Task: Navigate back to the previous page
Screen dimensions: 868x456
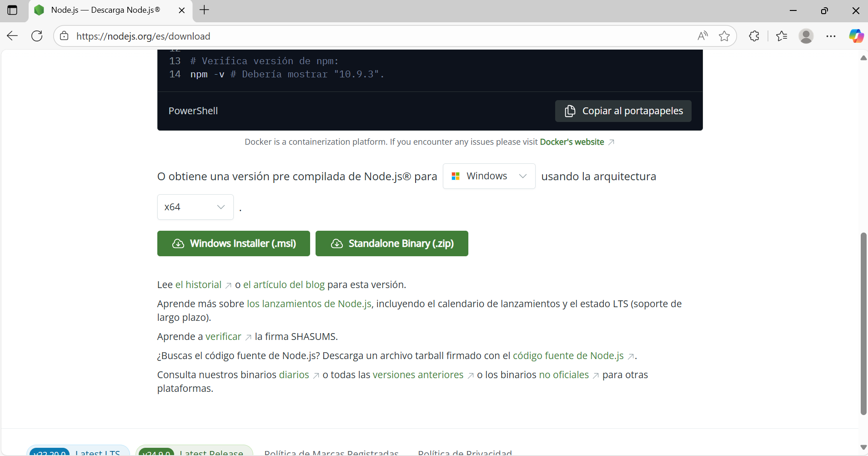Action: point(12,36)
